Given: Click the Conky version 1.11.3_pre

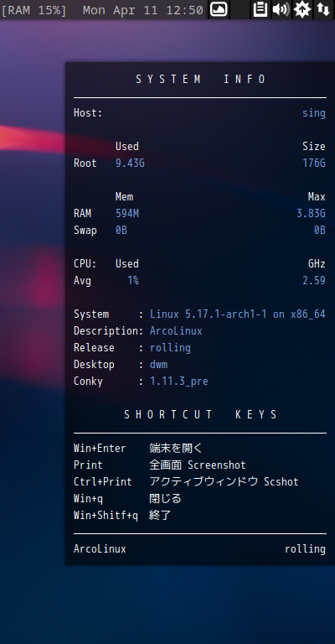Looking at the screenshot, I should point(178,382).
